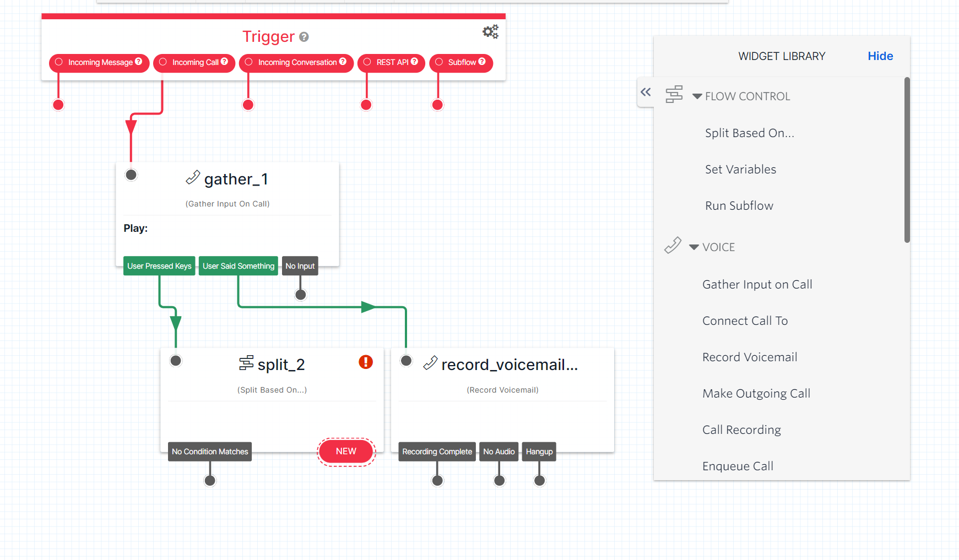Select the REST API trigger radio button
This screenshot has width=959, height=560.
pyautogui.click(x=366, y=62)
